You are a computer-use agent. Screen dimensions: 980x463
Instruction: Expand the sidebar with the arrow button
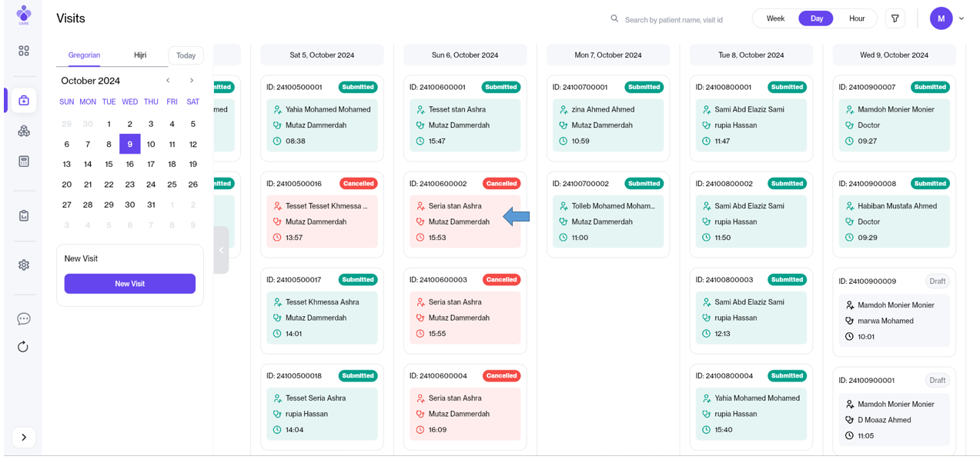(x=24, y=437)
